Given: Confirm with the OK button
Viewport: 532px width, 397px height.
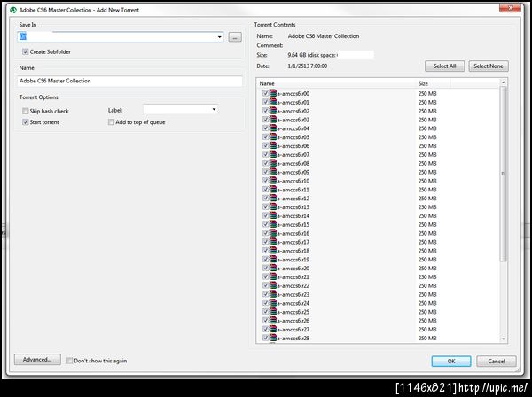Looking at the screenshot, I should pos(451,361).
